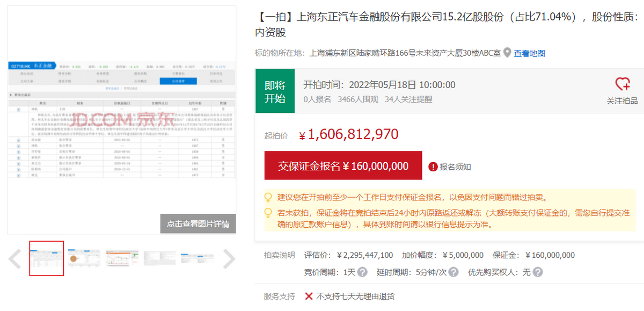Viewport: 644px width, 311px height.
Task: Select the fourth thumbnail image
Action: click(x=159, y=258)
